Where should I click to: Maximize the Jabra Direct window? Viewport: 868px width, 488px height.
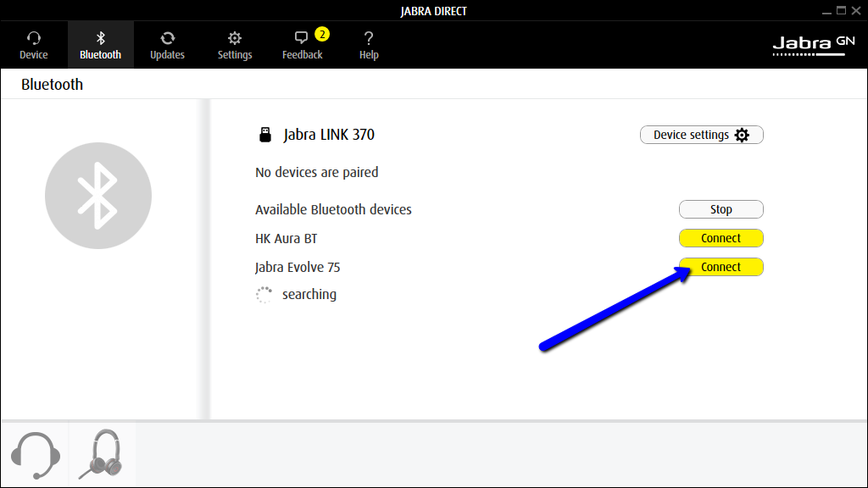click(x=842, y=10)
